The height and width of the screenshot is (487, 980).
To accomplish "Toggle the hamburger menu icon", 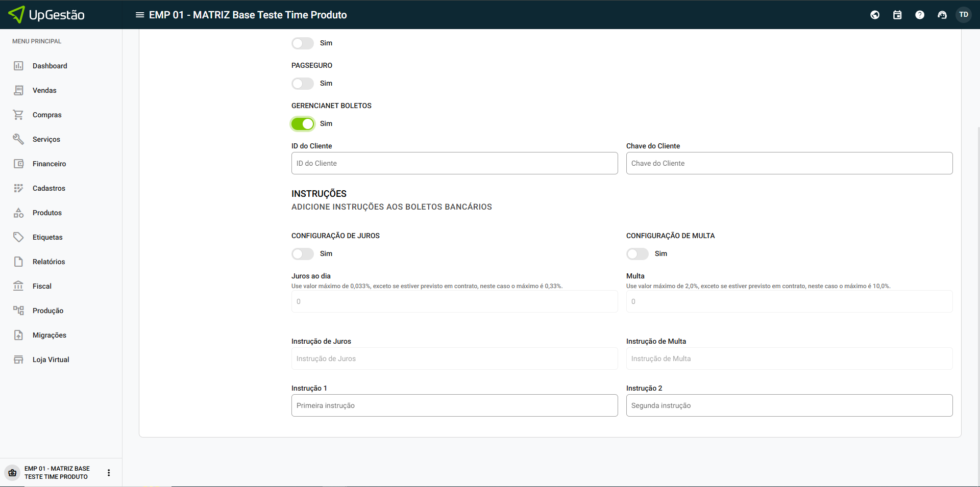I will pos(139,15).
